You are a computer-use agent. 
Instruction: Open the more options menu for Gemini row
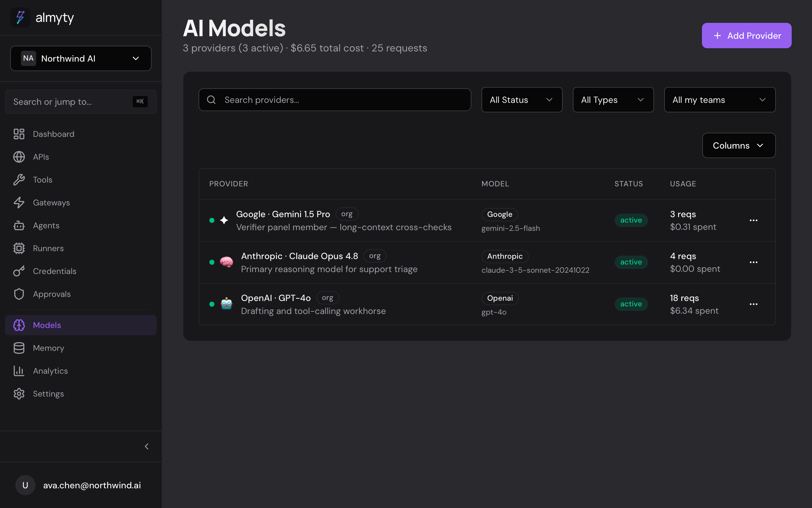tap(754, 220)
